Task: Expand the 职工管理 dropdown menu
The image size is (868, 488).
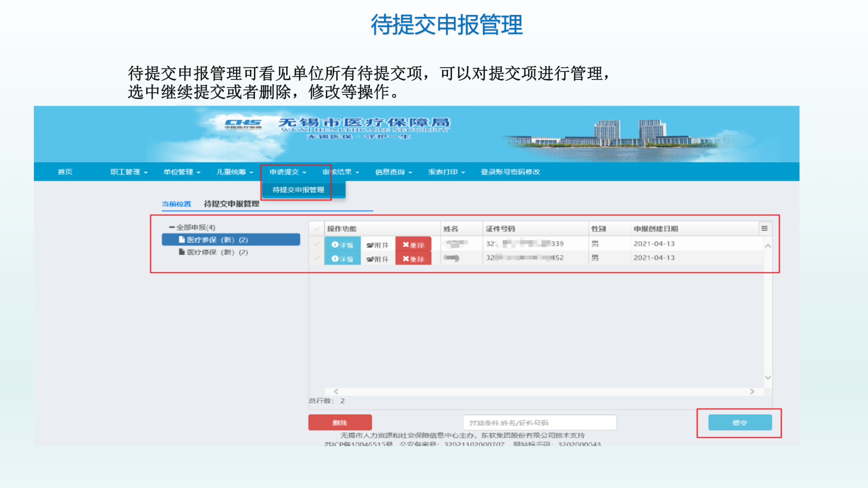Action: pyautogui.click(x=129, y=172)
